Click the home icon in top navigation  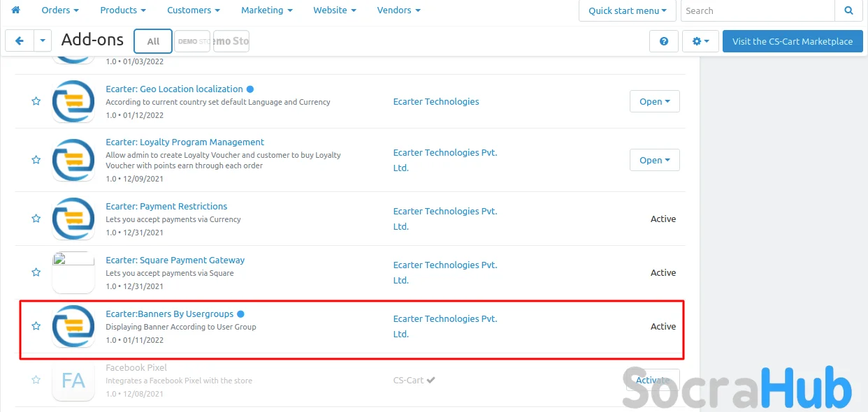pos(16,10)
